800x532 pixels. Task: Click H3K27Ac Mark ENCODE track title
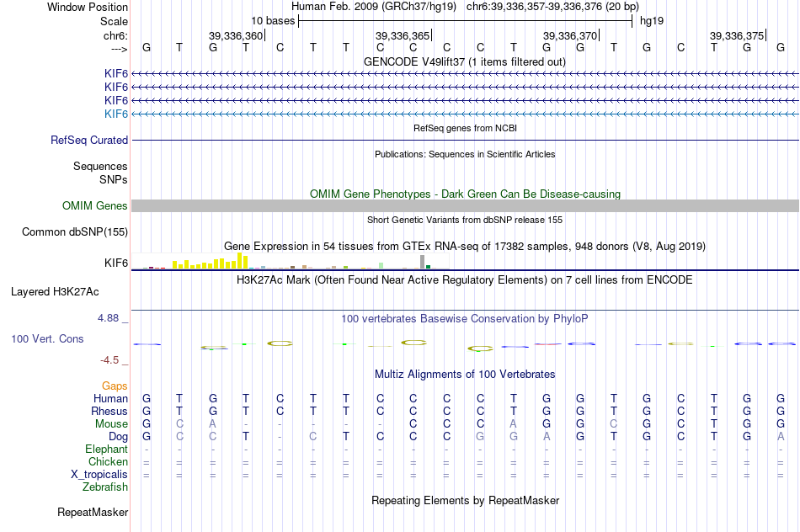point(464,280)
